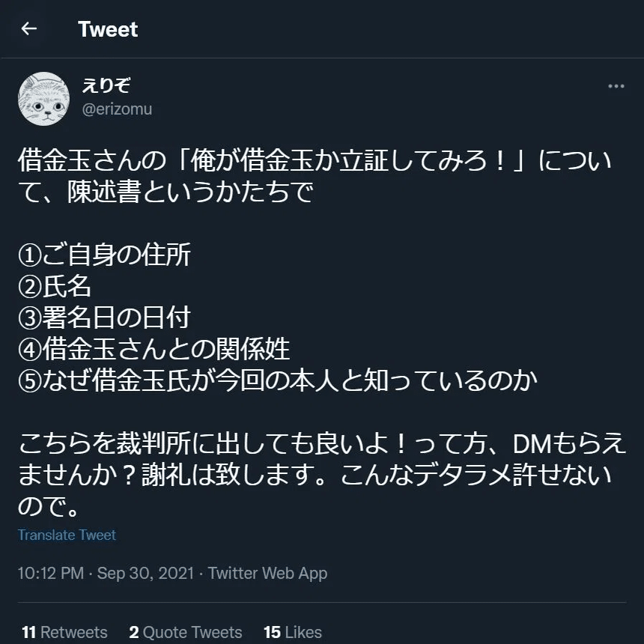Show the 15 Likes list
Viewport: 644px width, 644px height.
pos(292,632)
